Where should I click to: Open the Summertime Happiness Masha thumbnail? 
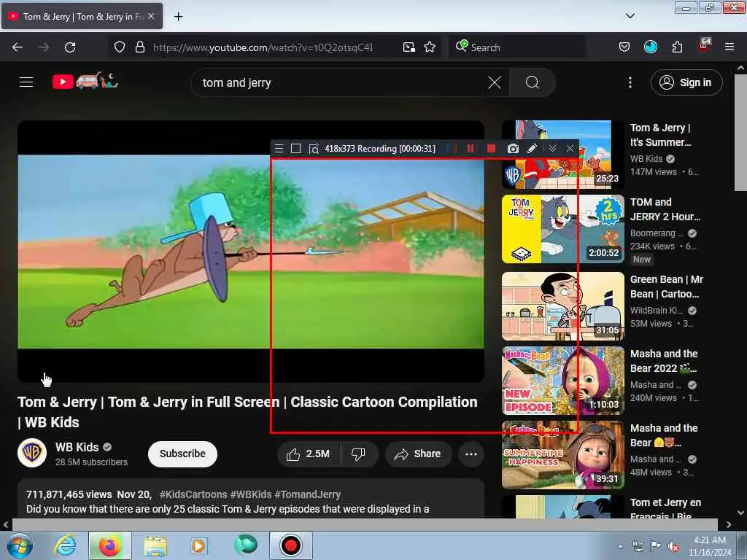562,454
